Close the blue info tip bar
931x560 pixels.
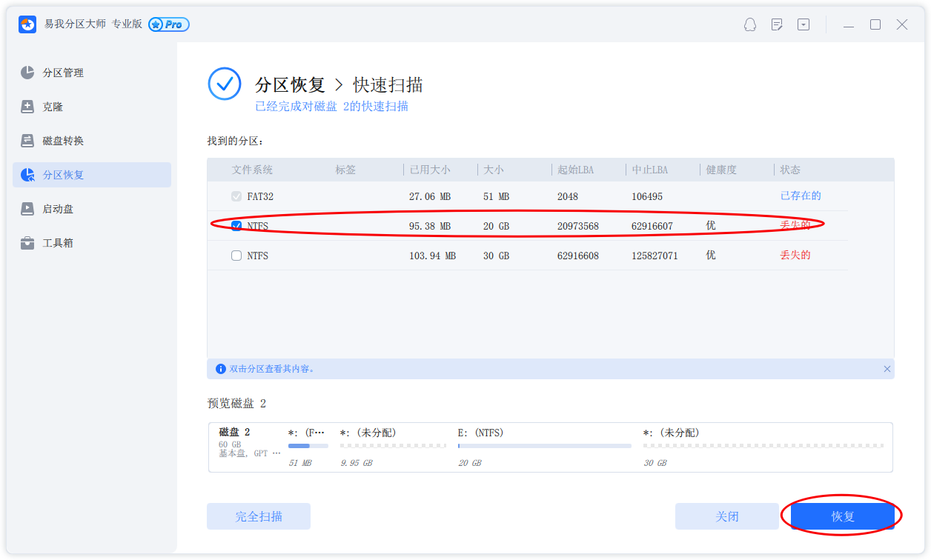coord(887,369)
